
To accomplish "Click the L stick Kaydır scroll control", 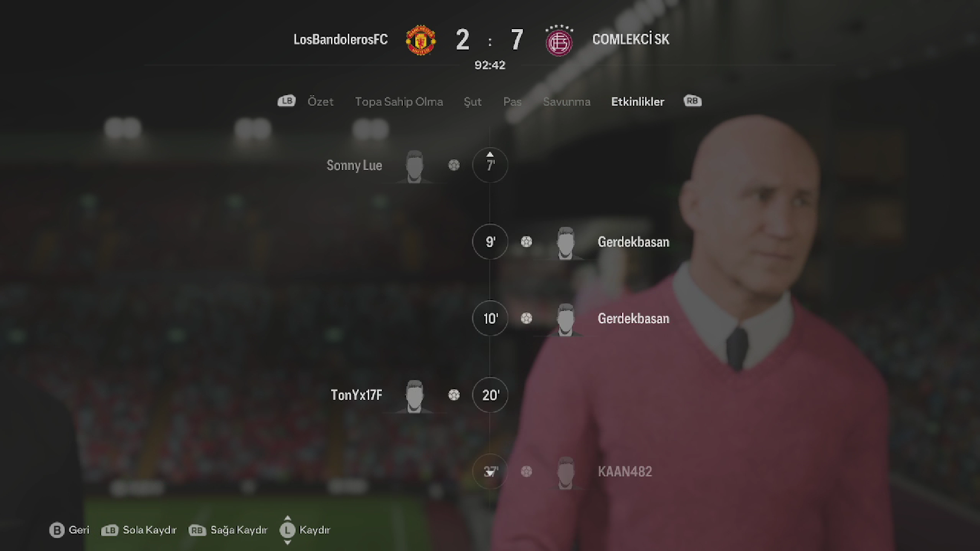I will pos(288,530).
